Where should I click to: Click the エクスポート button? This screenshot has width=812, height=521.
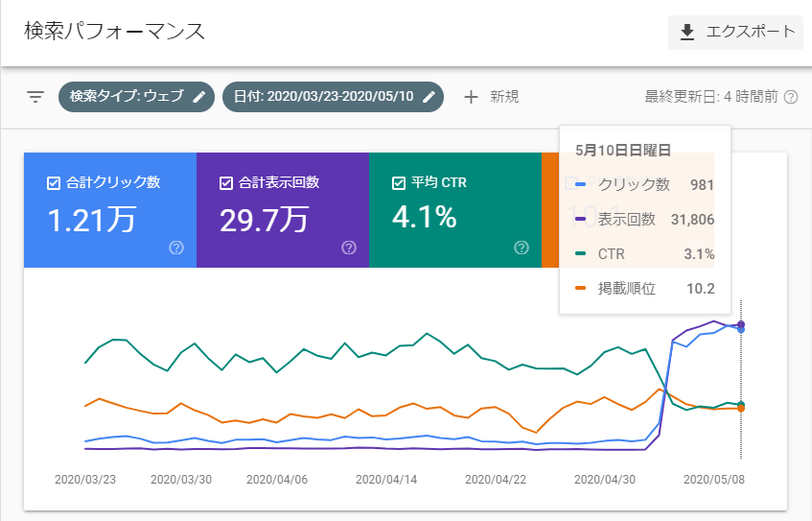pos(735,32)
